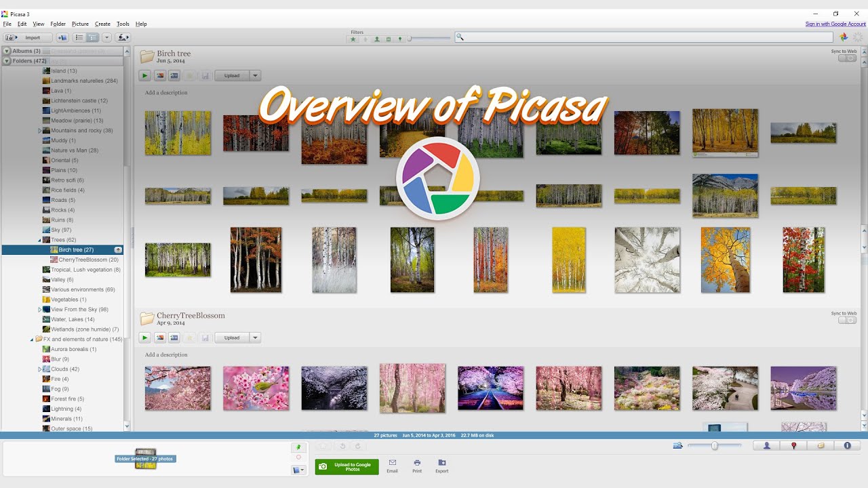Open the view options dropdown arrow
The height and width of the screenshot is (488, 868).
pyautogui.click(x=105, y=37)
